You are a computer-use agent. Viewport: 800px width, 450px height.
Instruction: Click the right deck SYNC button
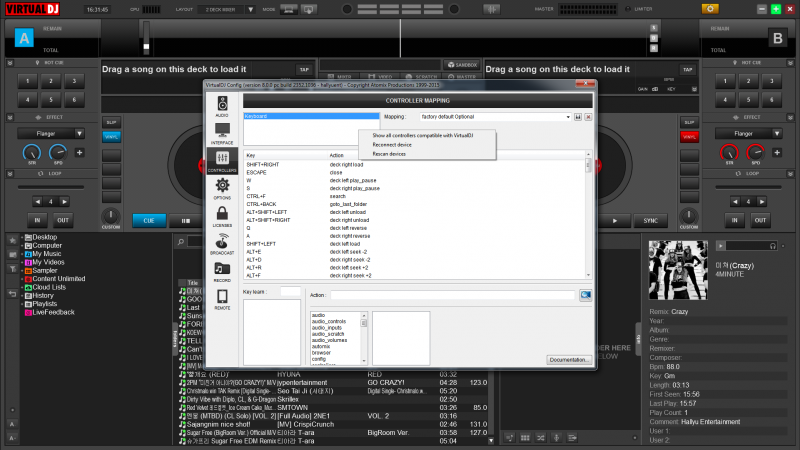click(650, 220)
